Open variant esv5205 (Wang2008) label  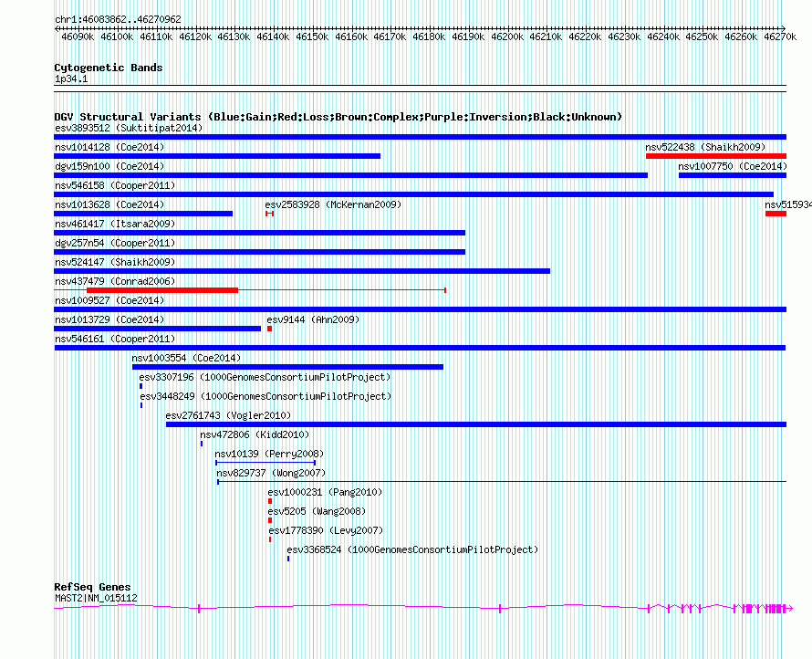[317, 511]
